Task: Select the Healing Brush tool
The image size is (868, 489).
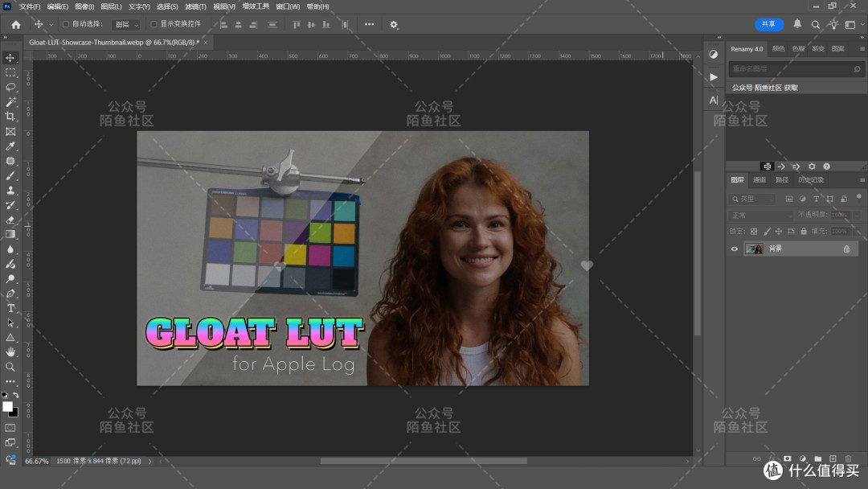Action: [10, 161]
